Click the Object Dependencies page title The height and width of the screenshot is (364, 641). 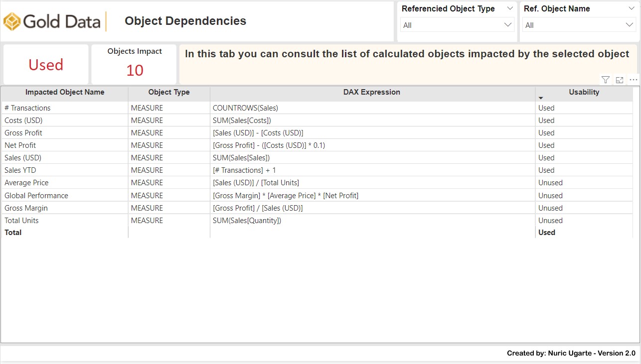(x=185, y=21)
